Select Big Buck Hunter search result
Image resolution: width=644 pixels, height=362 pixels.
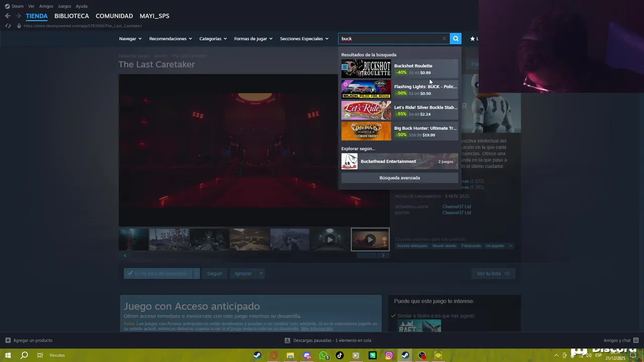coord(399,131)
